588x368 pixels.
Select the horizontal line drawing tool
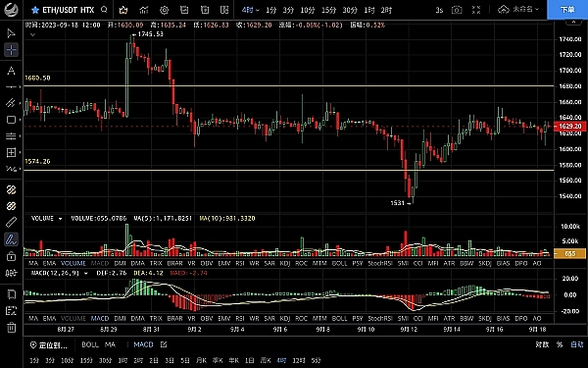tap(11, 86)
